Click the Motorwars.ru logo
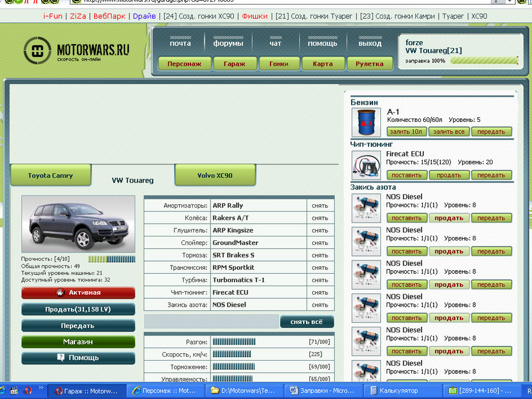Screen dimensions: 532x399 coord(77,50)
